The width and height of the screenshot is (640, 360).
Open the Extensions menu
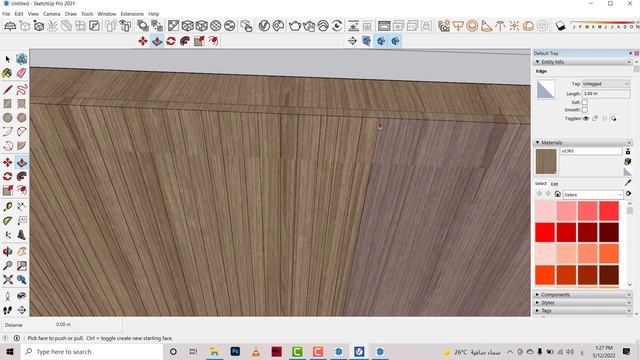[132, 14]
